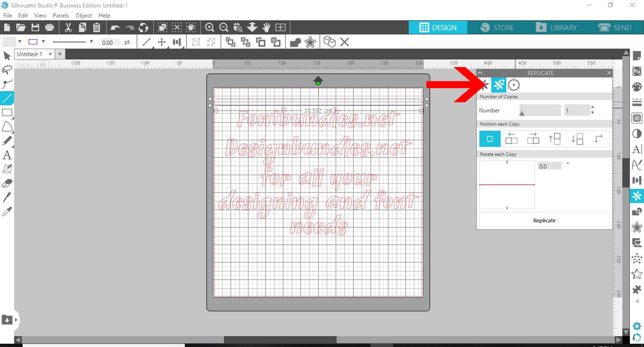Open the Help menu

coord(104,16)
